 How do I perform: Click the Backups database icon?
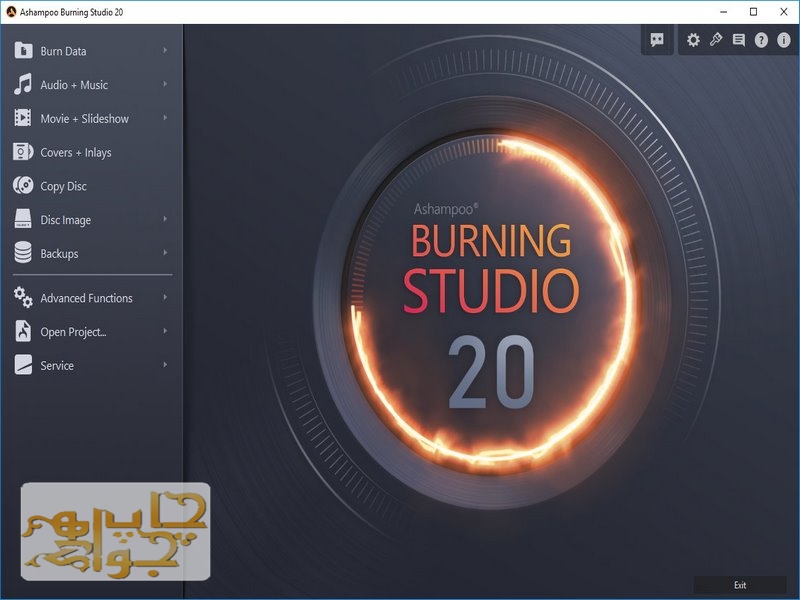(x=23, y=253)
